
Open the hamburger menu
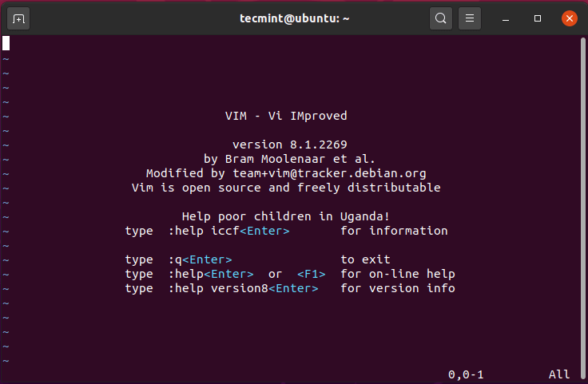click(470, 18)
